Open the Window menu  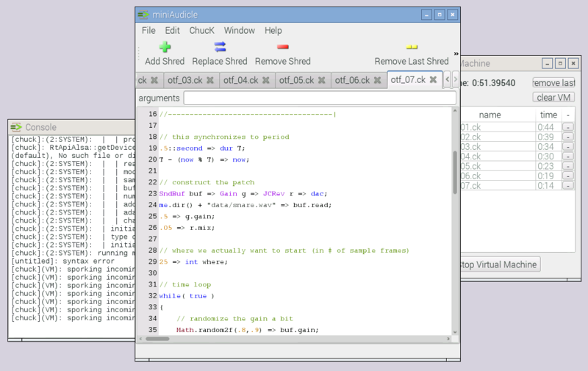(240, 31)
